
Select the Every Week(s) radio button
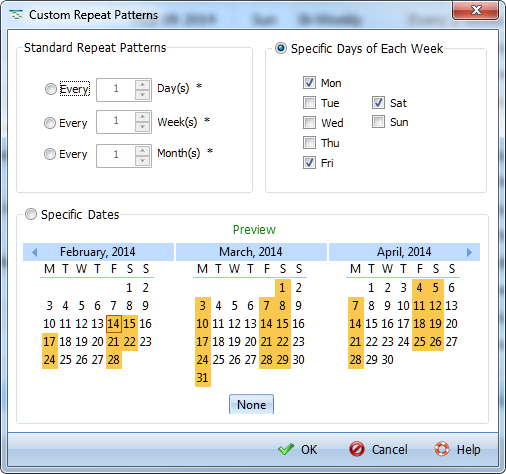(x=50, y=123)
